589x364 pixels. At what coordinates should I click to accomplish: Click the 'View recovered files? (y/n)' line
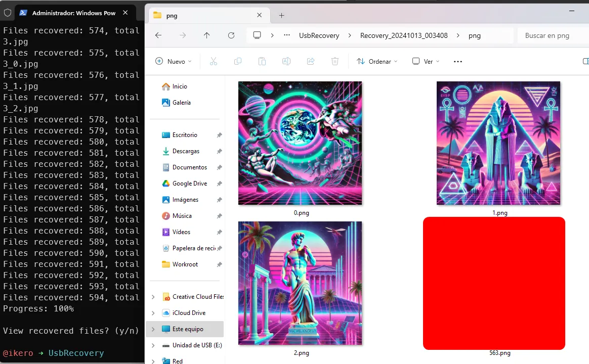click(71, 331)
